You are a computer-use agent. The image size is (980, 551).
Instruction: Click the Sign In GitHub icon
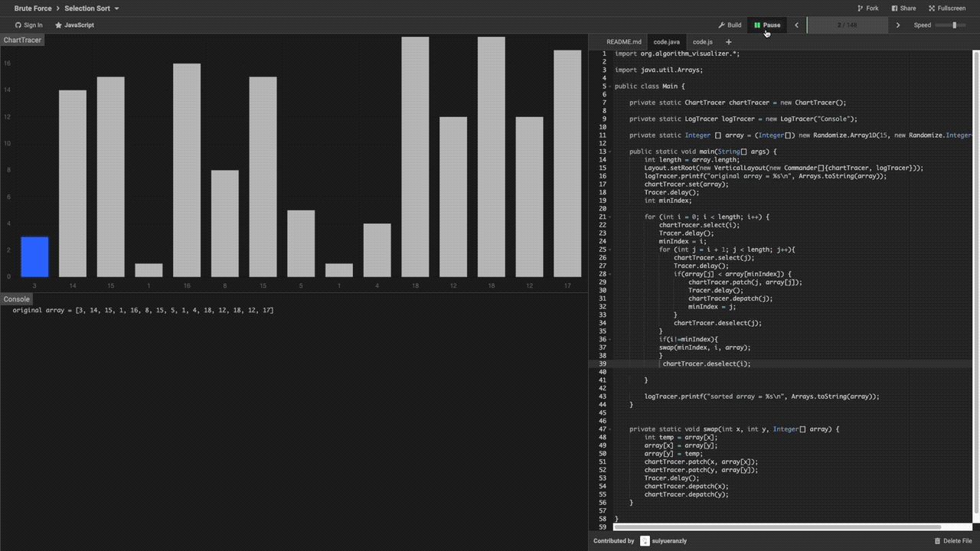(x=18, y=25)
